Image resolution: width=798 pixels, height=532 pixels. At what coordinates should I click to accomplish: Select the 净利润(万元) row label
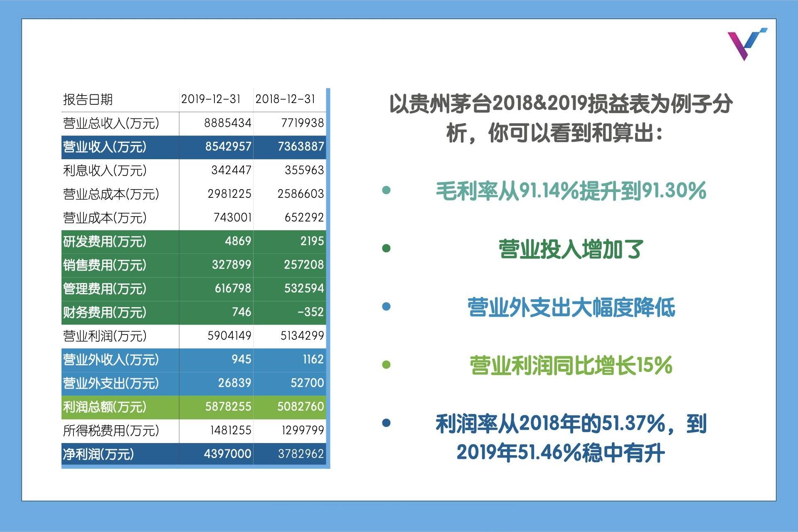pos(99,455)
